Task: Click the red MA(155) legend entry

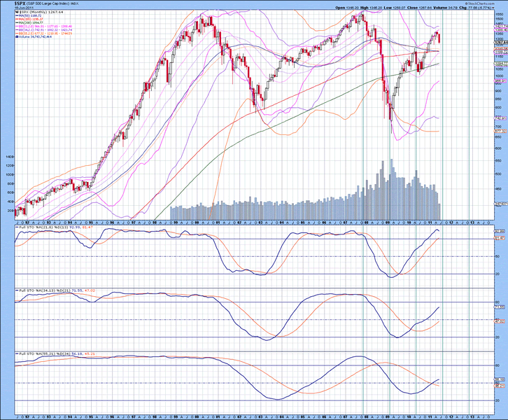Action: coord(29,19)
